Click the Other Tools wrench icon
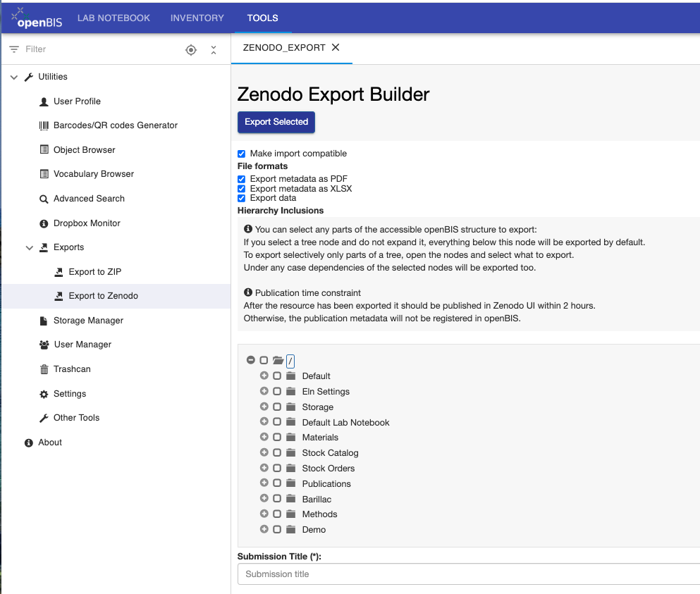This screenshot has width=700, height=594. [44, 418]
